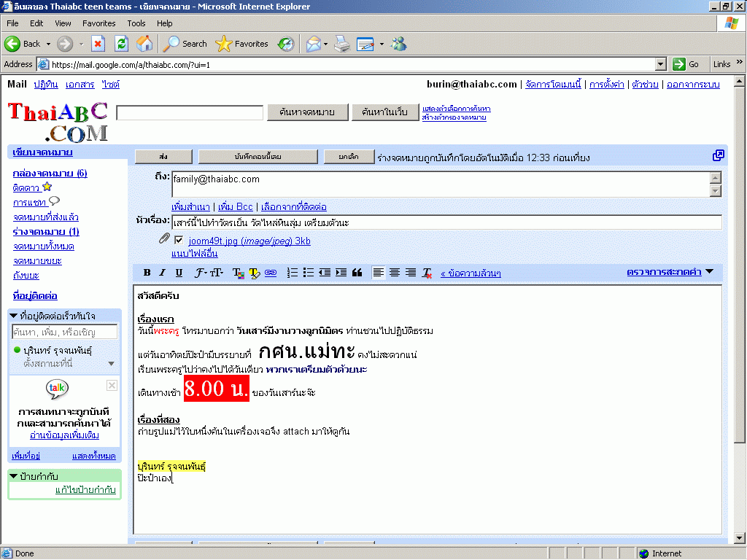Collapse the labels (ป้ายกำกับ) panel
This screenshot has width=747, height=560.
click(x=14, y=476)
